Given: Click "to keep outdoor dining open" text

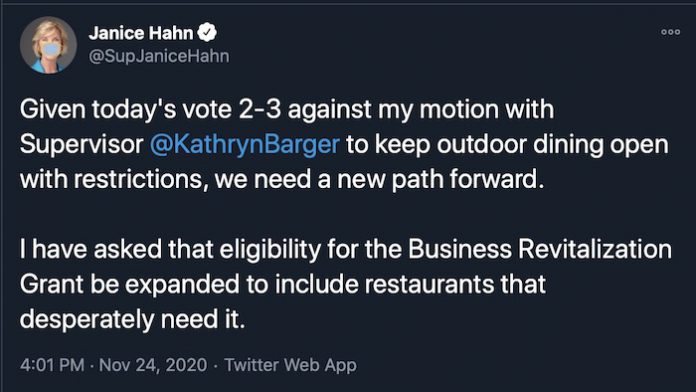Looking at the screenshot, I should coord(507,145).
